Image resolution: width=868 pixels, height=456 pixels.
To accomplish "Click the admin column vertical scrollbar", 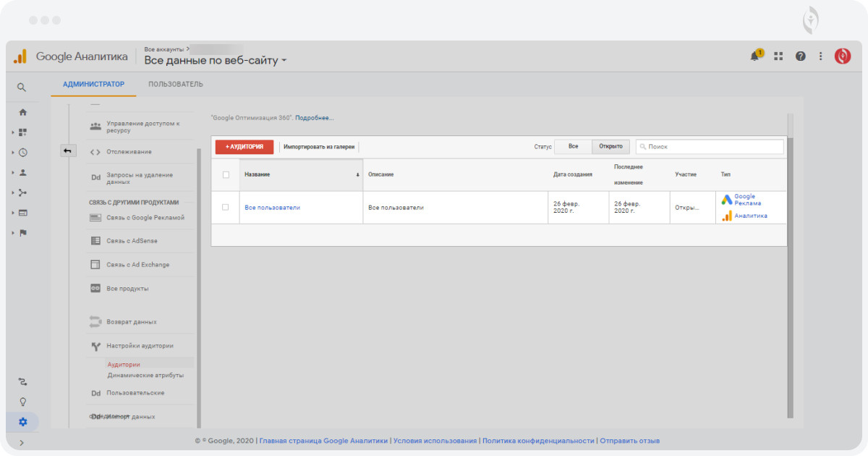I will [199, 287].
